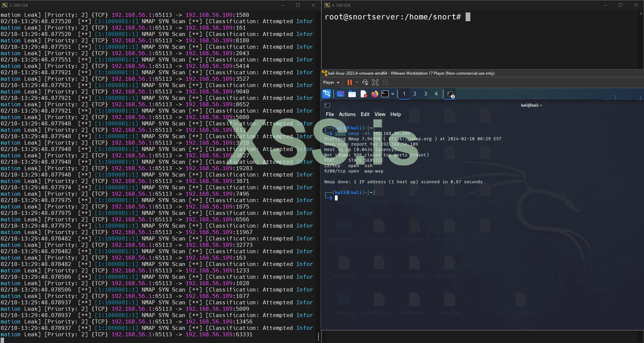Screen dimensions: 644x343
Task: Open the Actions menu in Kali terminal
Action: point(347,114)
